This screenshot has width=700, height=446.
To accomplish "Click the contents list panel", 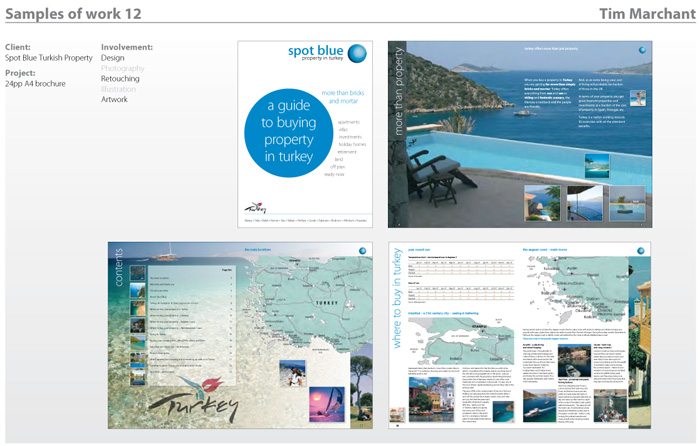I will click(x=192, y=325).
